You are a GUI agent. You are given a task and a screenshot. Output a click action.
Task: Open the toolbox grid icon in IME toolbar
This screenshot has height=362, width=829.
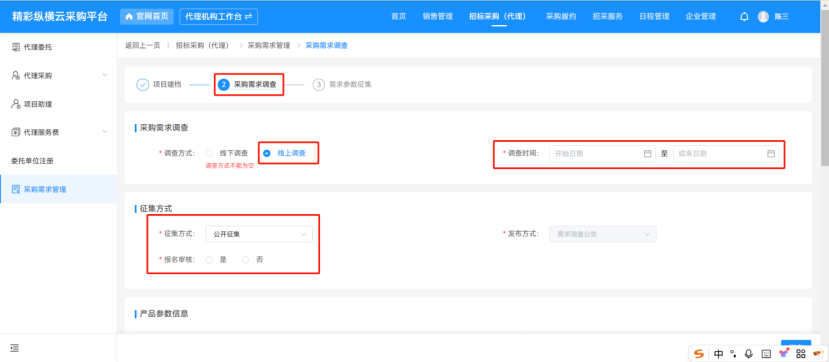pos(800,354)
